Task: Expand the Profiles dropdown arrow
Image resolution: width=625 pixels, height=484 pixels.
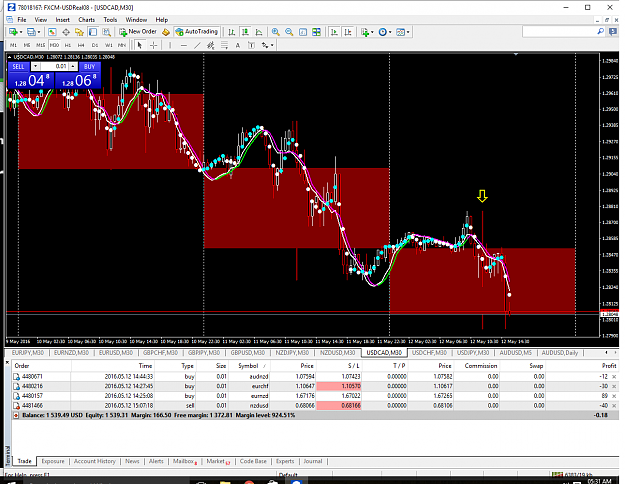Action: click(39, 32)
